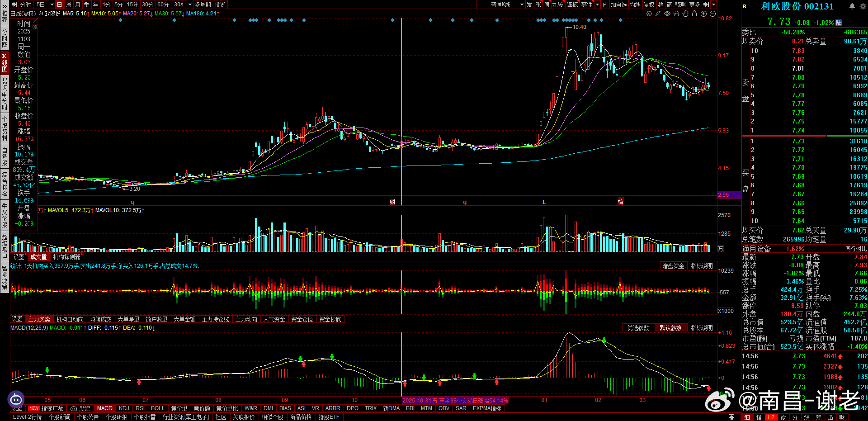Click the L marker below the K-line
Image resolution: width=868 pixels, height=421 pixels.
[544, 202]
